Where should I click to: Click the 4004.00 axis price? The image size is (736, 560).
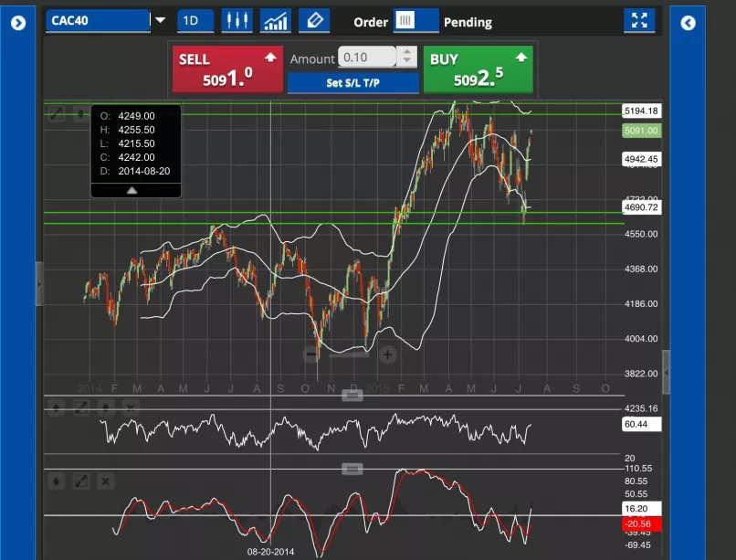(x=641, y=338)
